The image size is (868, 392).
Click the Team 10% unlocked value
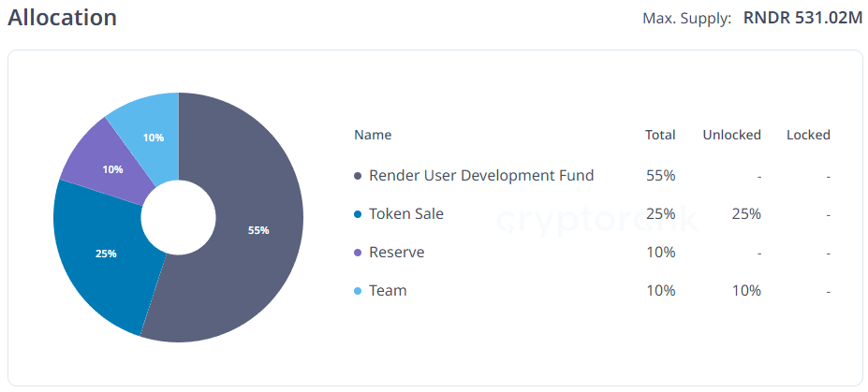[x=746, y=290]
